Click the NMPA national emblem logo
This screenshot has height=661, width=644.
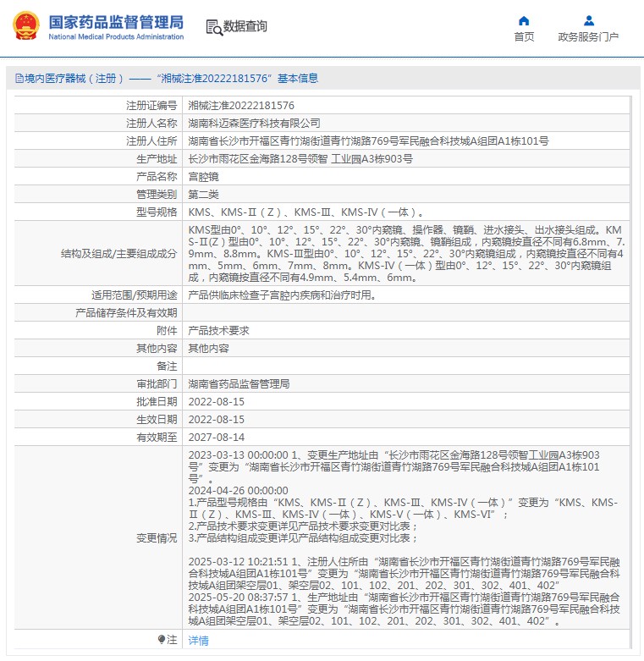26,25
